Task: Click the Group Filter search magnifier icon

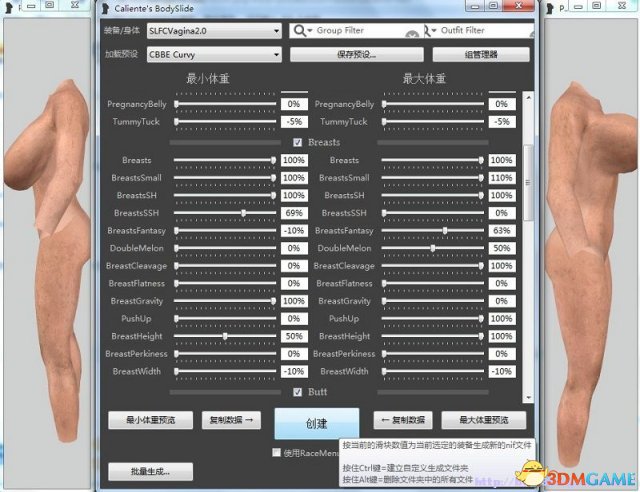Action: 299,31
